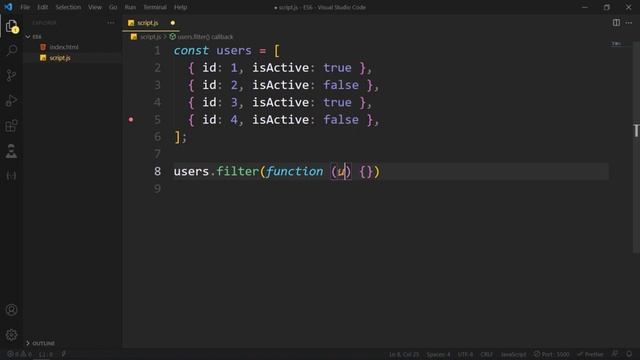Open the Manage gear icon

coord(11,335)
